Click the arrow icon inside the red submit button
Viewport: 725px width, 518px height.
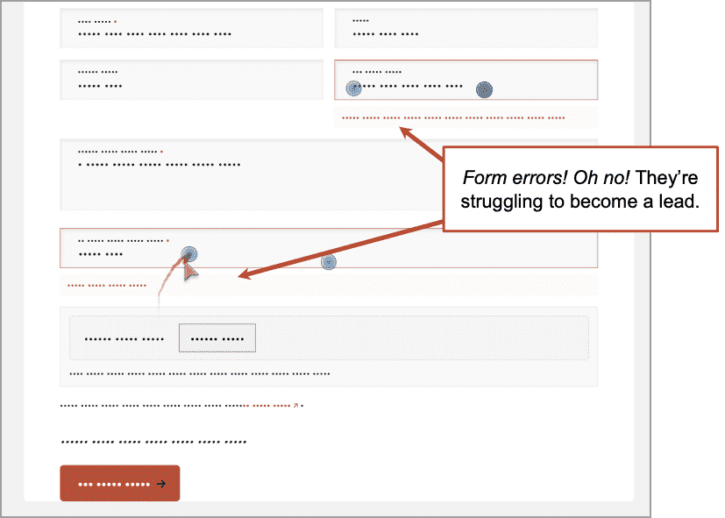(161, 484)
